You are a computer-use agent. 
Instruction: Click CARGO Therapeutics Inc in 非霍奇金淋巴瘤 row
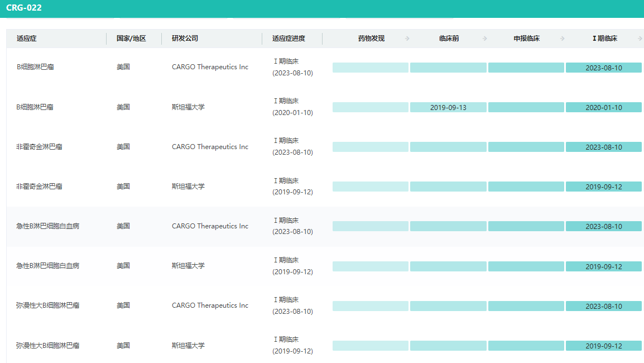pyautogui.click(x=210, y=146)
